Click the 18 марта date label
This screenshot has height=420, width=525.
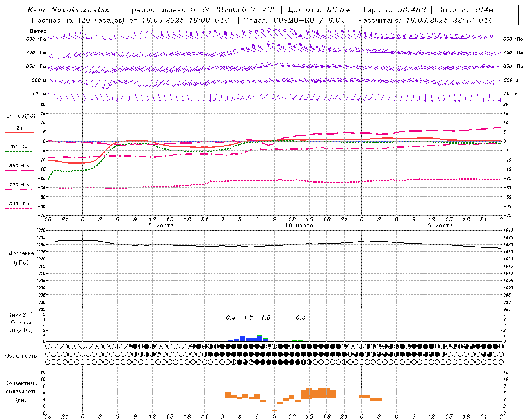point(299,226)
